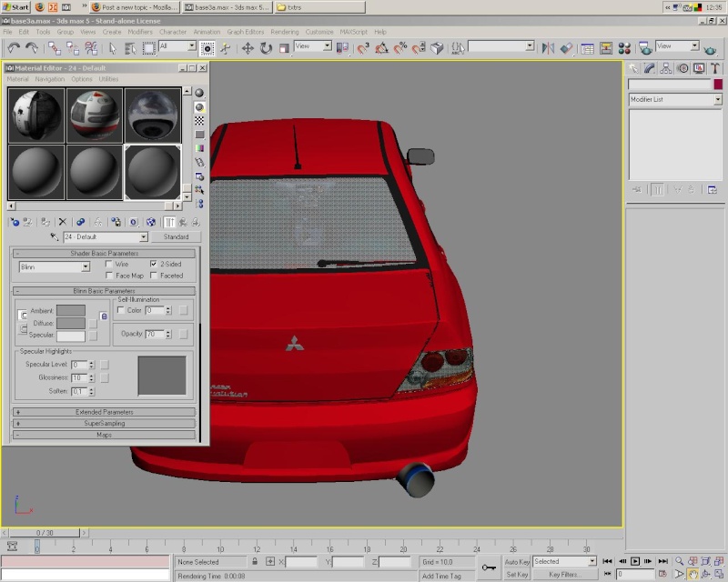Toggle the Auto Key button
Screen dimensions: 728x582
[517, 562]
